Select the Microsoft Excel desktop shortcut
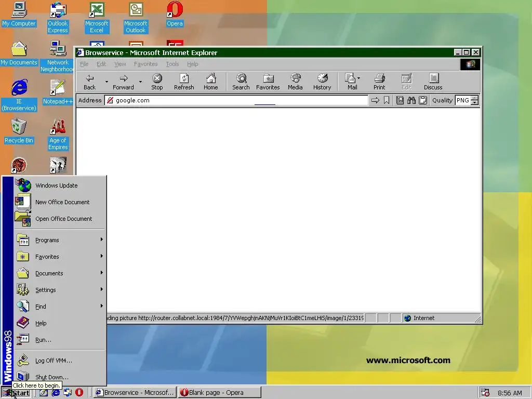The width and height of the screenshot is (532, 399). coord(97,17)
